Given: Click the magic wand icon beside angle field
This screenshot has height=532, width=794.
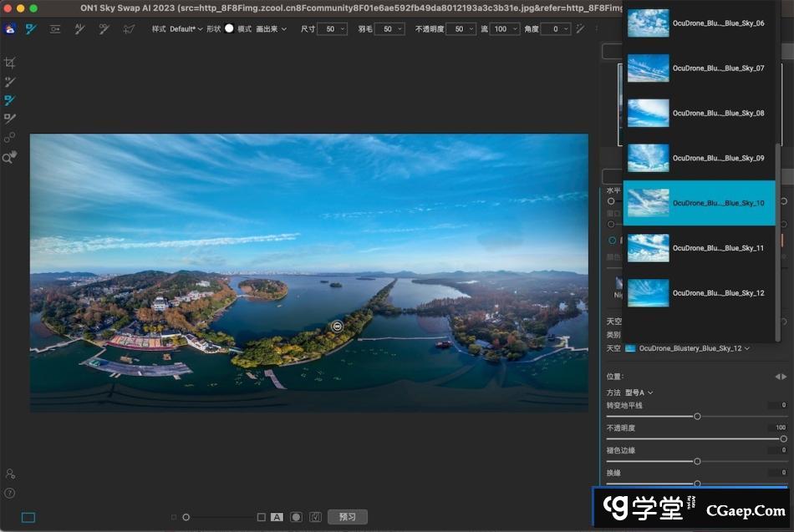Looking at the screenshot, I should point(579,28).
